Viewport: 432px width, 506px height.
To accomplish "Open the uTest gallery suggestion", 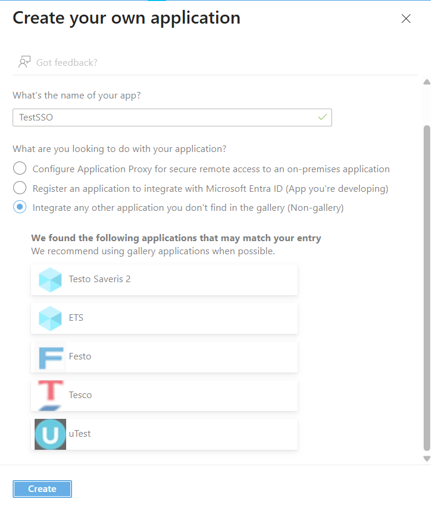I will pyautogui.click(x=164, y=434).
